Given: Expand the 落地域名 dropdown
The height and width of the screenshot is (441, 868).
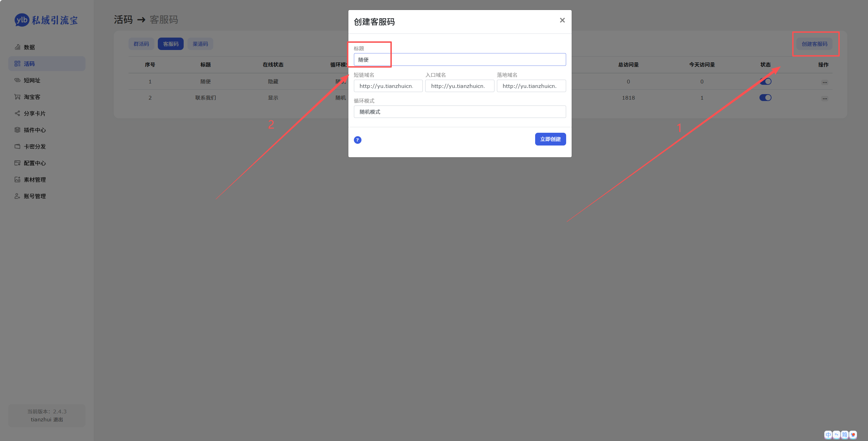Looking at the screenshot, I should click(531, 86).
